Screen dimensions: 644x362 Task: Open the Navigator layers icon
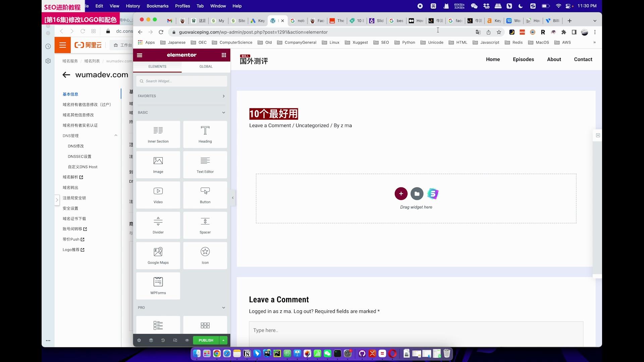[151, 340]
